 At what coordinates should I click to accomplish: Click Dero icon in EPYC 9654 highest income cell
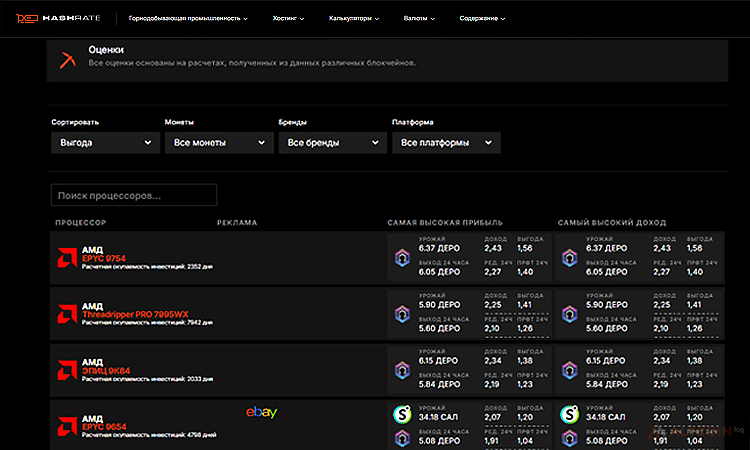click(570, 438)
